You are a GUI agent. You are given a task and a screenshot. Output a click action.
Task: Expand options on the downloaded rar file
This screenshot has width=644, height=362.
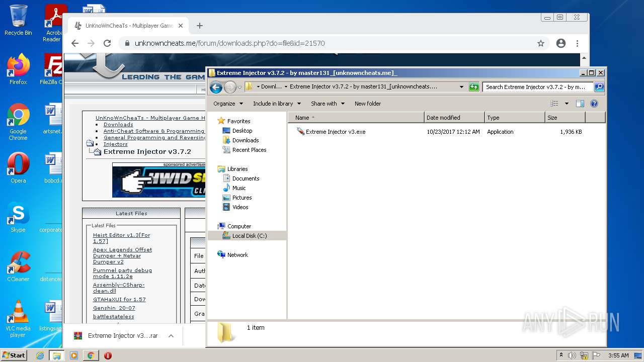coord(171,336)
